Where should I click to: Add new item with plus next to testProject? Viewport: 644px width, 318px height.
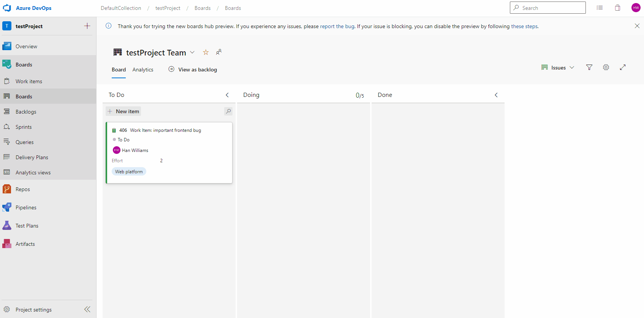pyautogui.click(x=87, y=26)
